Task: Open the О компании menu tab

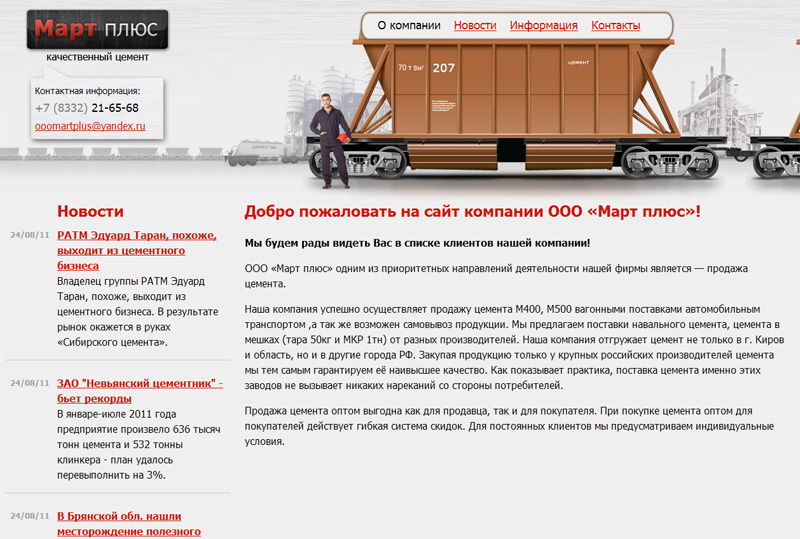Action: click(x=408, y=26)
